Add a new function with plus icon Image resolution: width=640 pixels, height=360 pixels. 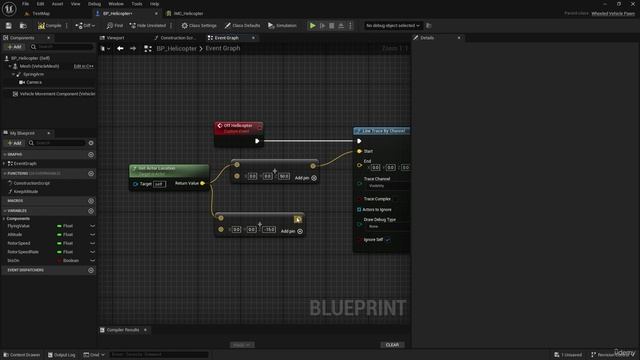click(91, 173)
